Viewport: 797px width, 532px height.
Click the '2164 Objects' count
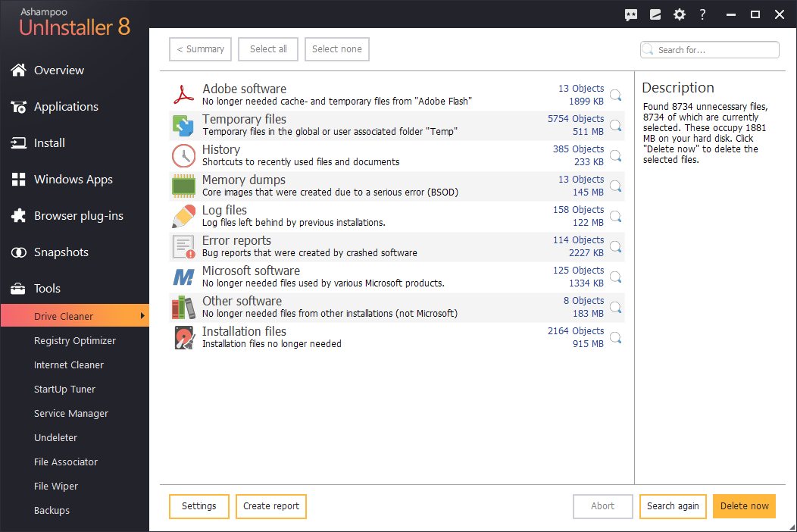click(576, 331)
